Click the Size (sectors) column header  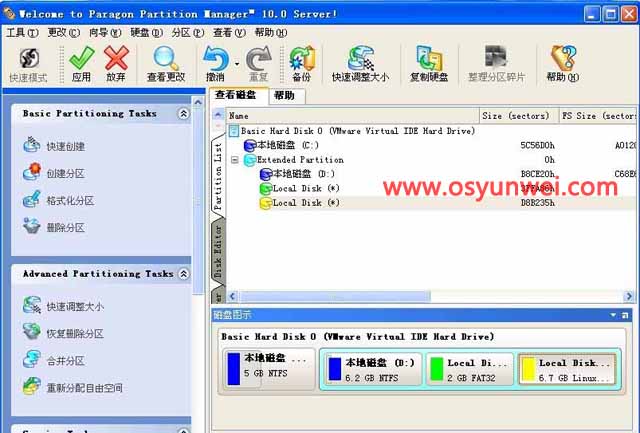tap(519, 116)
